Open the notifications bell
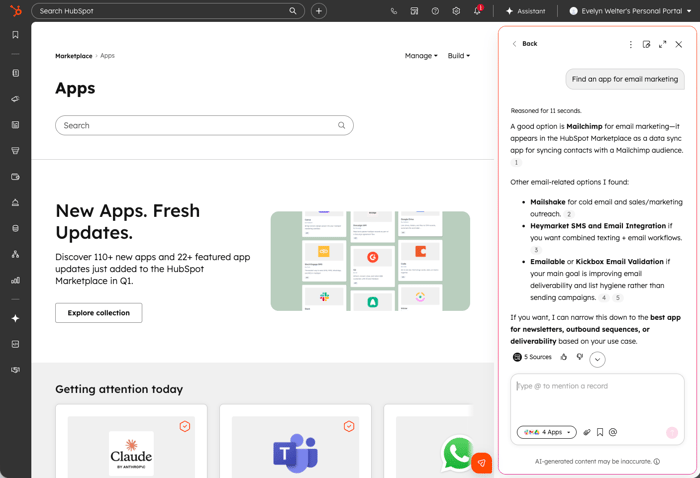The image size is (700, 478). (477, 11)
